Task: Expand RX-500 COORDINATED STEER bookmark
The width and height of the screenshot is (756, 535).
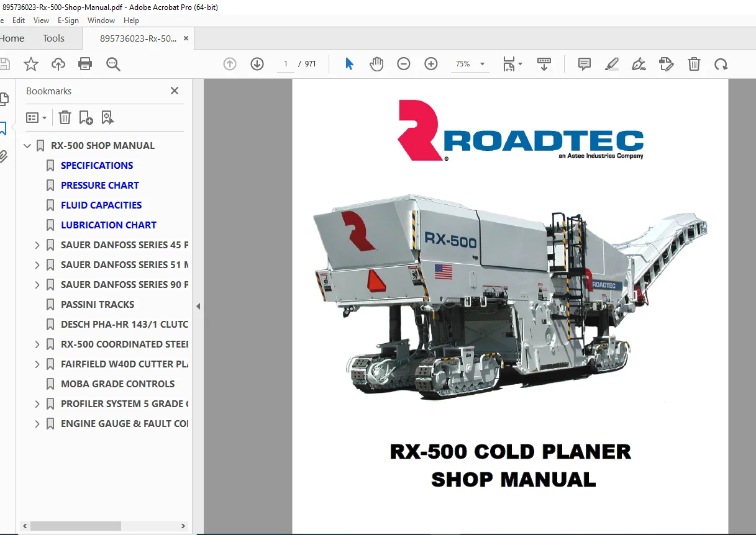Action: [37, 344]
